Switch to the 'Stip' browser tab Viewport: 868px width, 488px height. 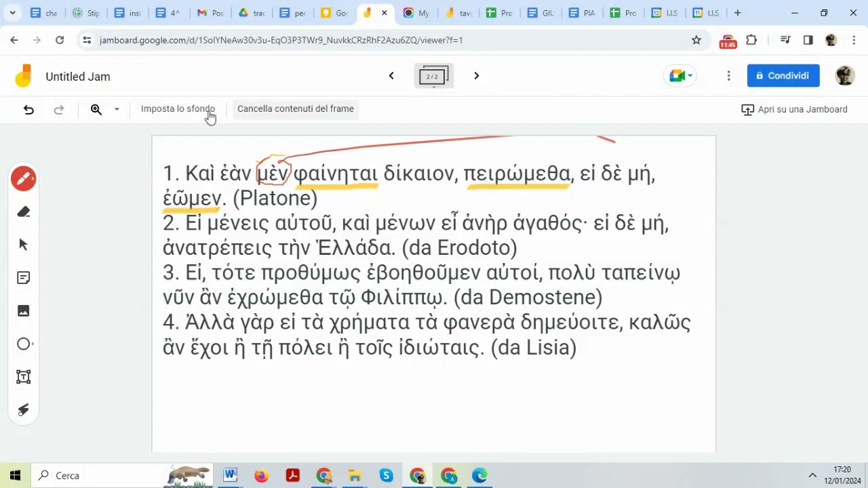coord(86,13)
